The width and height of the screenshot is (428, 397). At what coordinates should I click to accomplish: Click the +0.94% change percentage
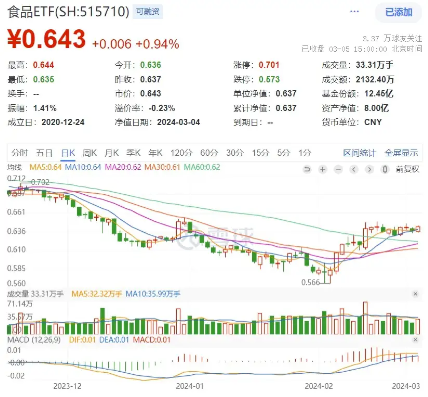tap(157, 44)
